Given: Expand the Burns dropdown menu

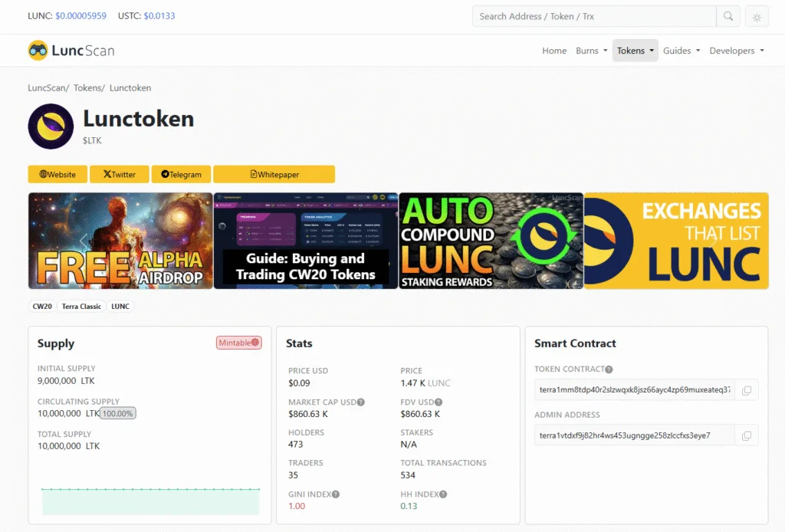Looking at the screenshot, I should pyautogui.click(x=591, y=51).
